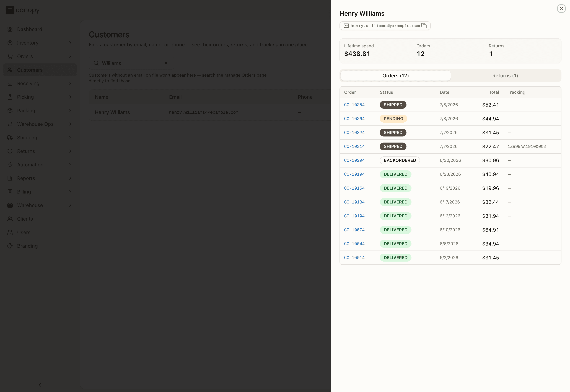Open order CC-10264
This screenshot has height=392, width=570.
354,119
